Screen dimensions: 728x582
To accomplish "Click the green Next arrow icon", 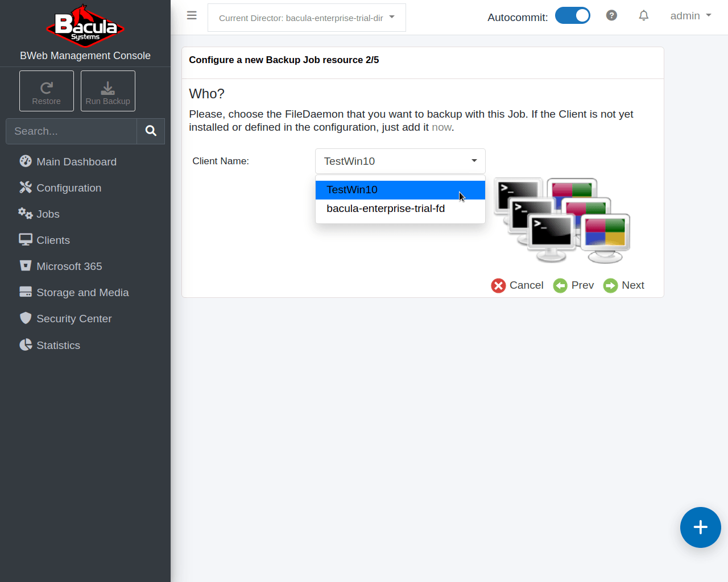I will click(x=611, y=285).
